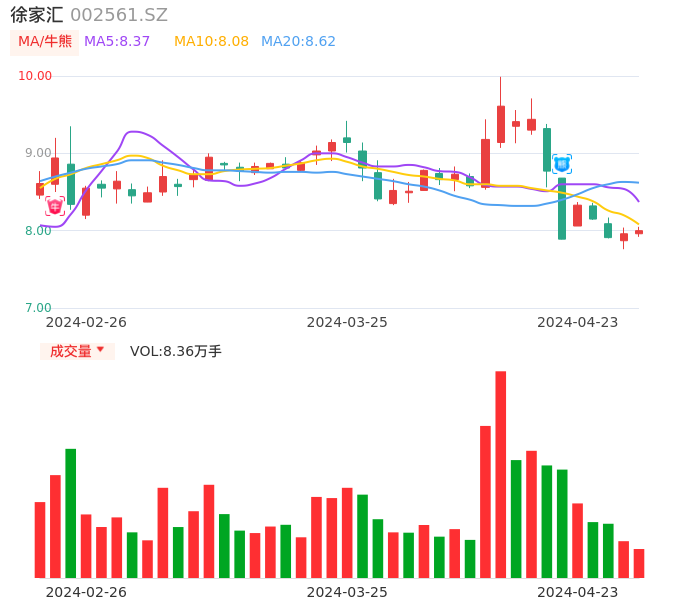The height and width of the screenshot is (606, 686).
Task: Click the large green candlestick below blue marker
Action: tap(562, 209)
